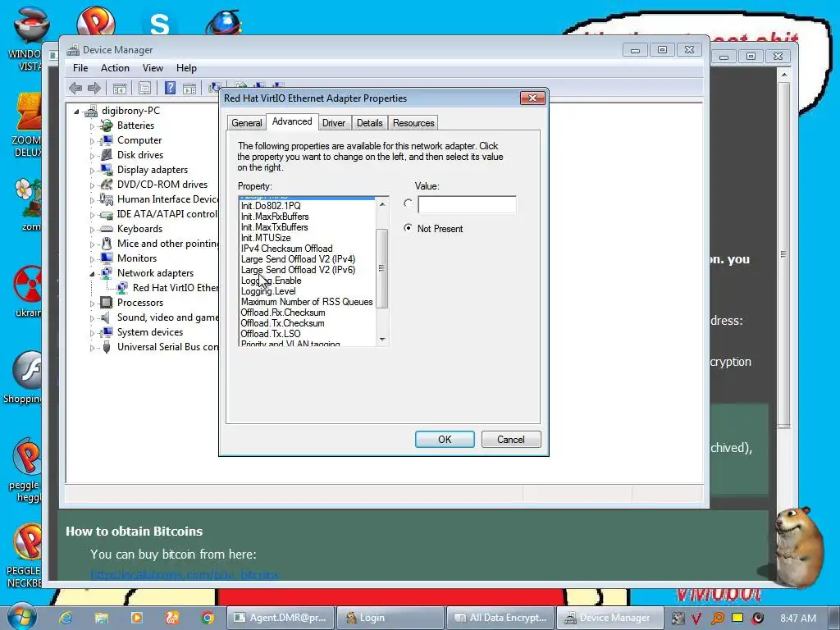The height and width of the screenshot is (630, 840).
Task: Switch to the Details tab
Action: [370, 123]
